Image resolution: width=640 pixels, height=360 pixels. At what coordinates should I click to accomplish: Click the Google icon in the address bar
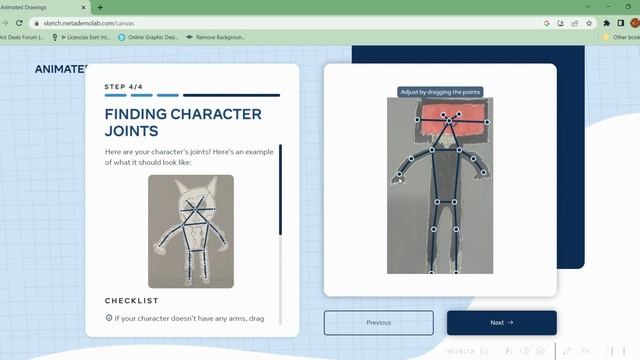(547, 23)
